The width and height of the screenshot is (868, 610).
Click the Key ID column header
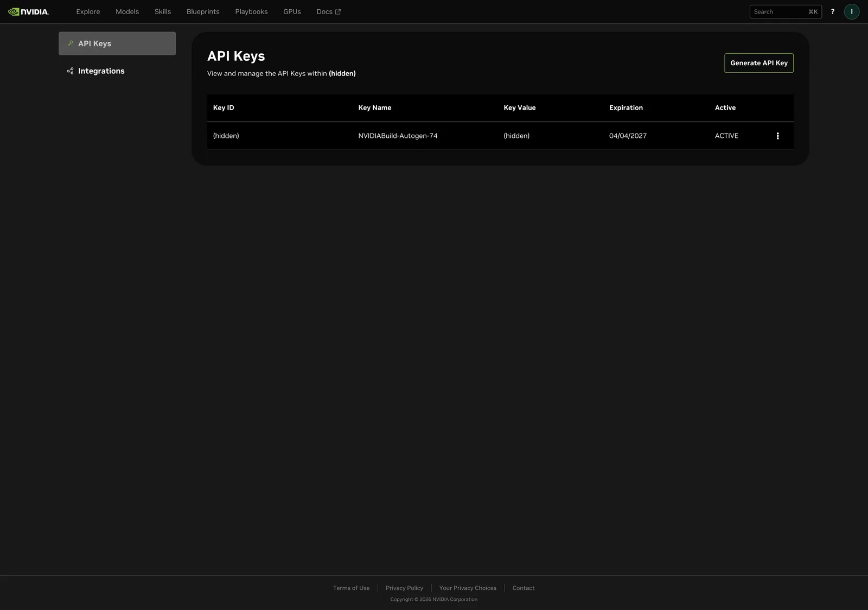coord(224,107)
